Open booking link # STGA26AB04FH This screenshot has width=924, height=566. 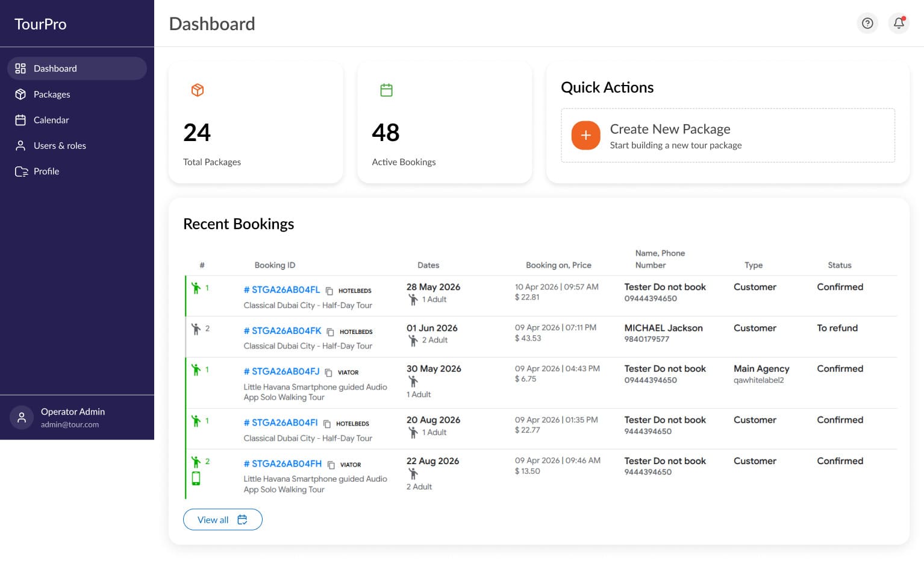283,464
